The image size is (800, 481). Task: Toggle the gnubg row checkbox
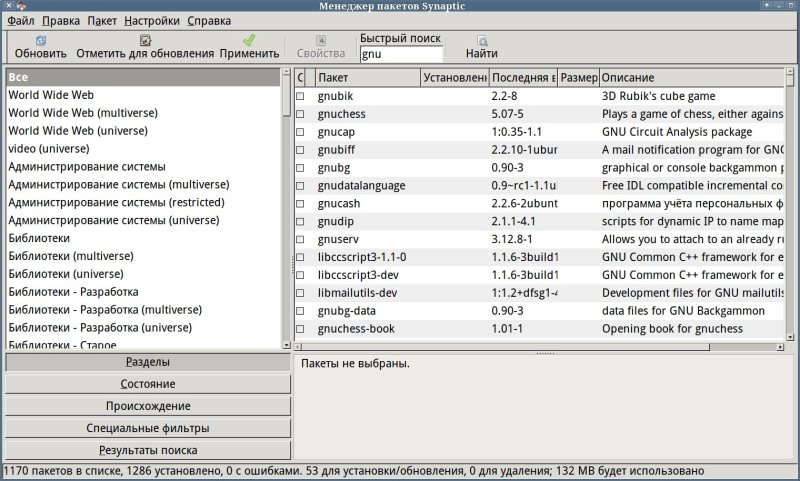(300, 168)
